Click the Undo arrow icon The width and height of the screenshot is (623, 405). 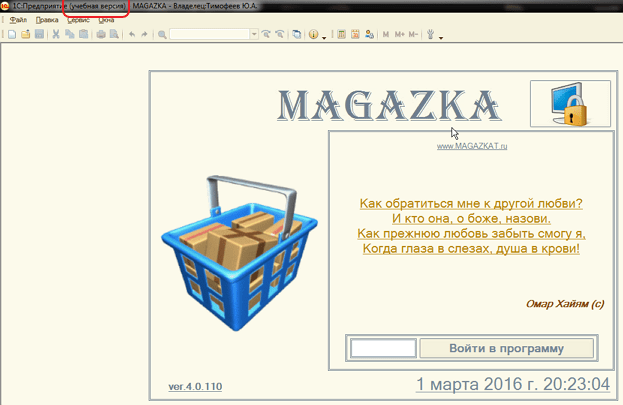132,35
